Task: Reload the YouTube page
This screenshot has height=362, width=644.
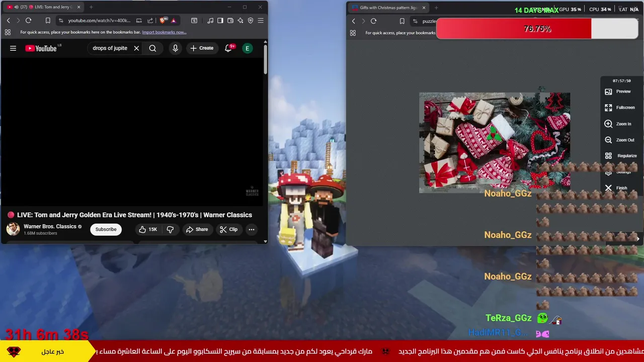Action: pos(28,21)
